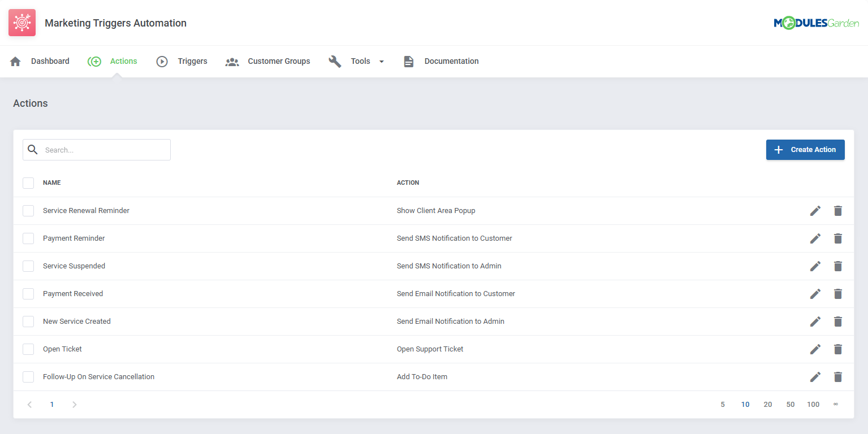The width and height of the screenshot is (868, 434).
Task: Set page size to 100 entries
Action: point(813,404)
